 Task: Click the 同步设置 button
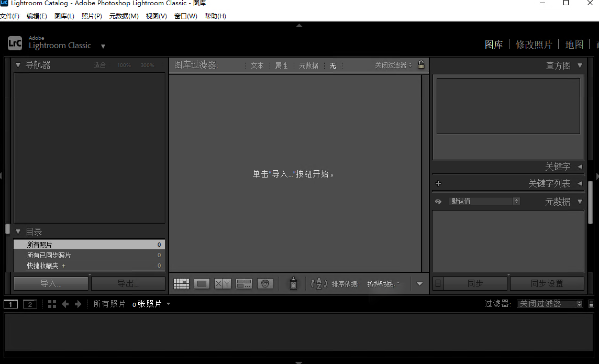tap(547, 283)
